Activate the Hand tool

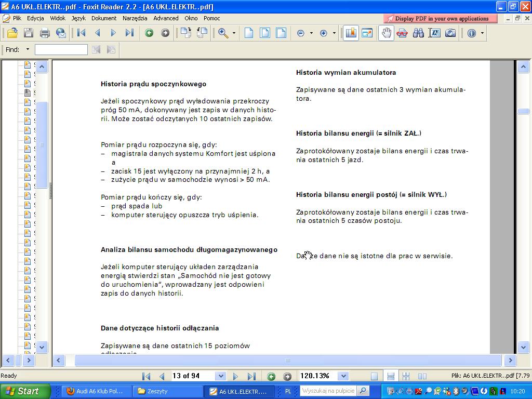coord(387,33)
